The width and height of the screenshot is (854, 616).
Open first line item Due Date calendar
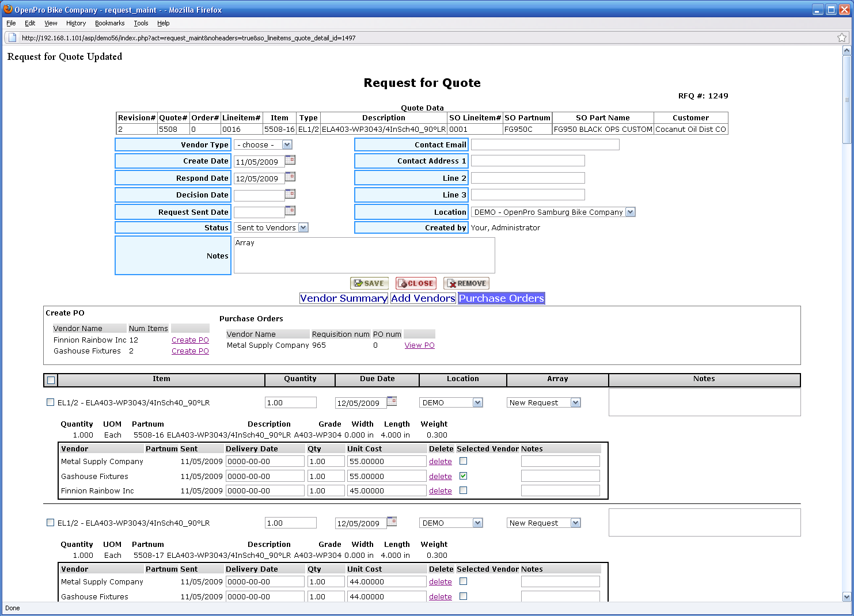pos(392,401)
